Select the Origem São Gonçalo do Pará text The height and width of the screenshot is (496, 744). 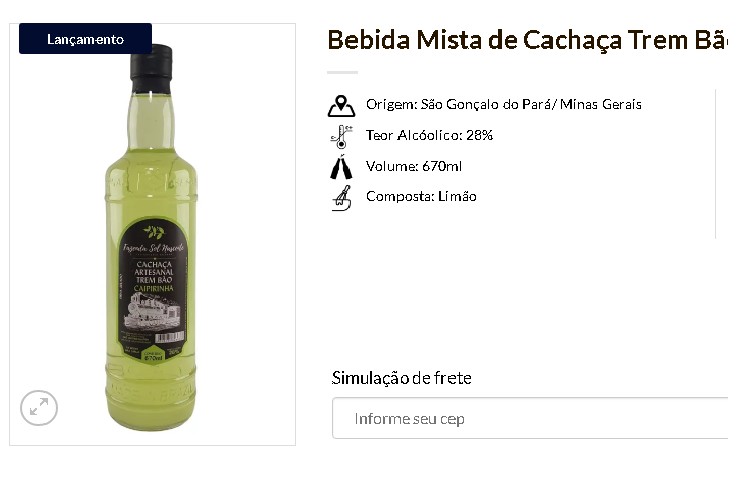point(503,104)
